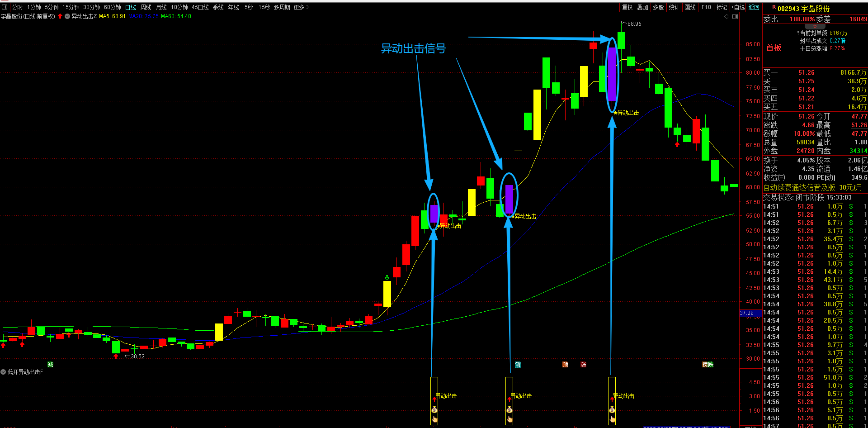This screenshot has height=428, width=868.
Task: Select the 周线 weekly chart tab
Action: 146,7
